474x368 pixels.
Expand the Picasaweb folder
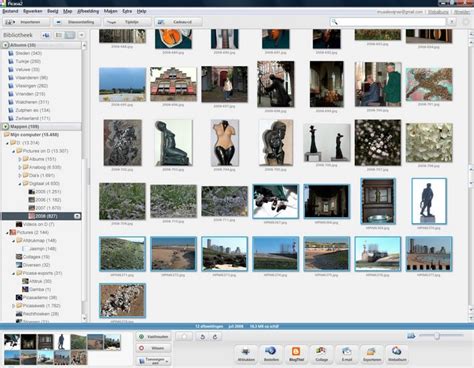click(x=13, y=306)
